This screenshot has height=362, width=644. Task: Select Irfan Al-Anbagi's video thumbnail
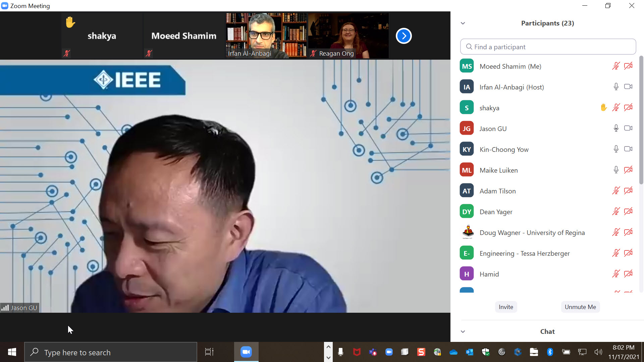266,36
